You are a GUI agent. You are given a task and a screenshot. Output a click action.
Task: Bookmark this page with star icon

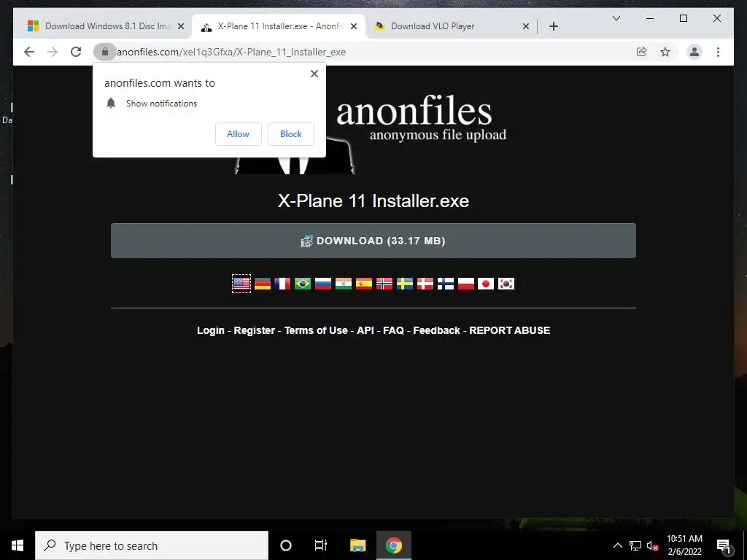click(x=665, y=52)
